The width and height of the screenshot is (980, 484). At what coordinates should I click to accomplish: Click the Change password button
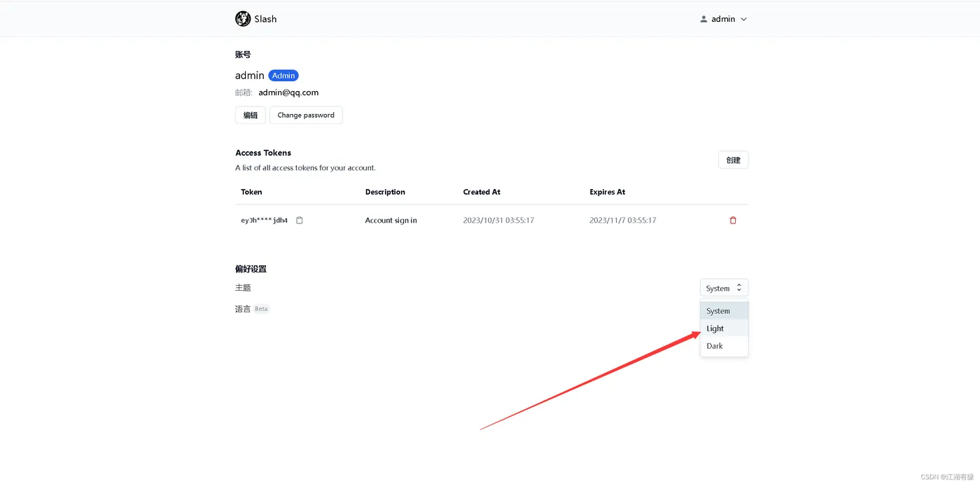pyautogui.click(x=306, y=115)
